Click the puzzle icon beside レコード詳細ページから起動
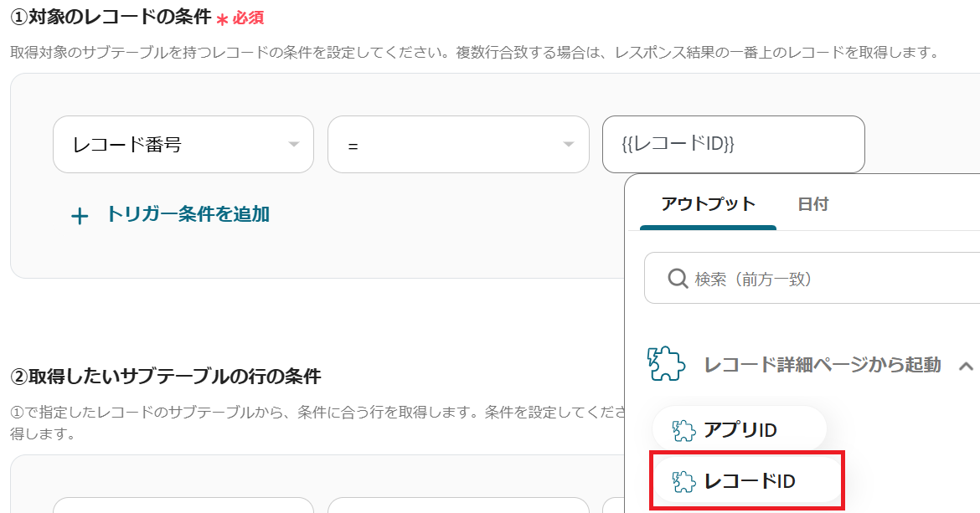 click(666, 364)
